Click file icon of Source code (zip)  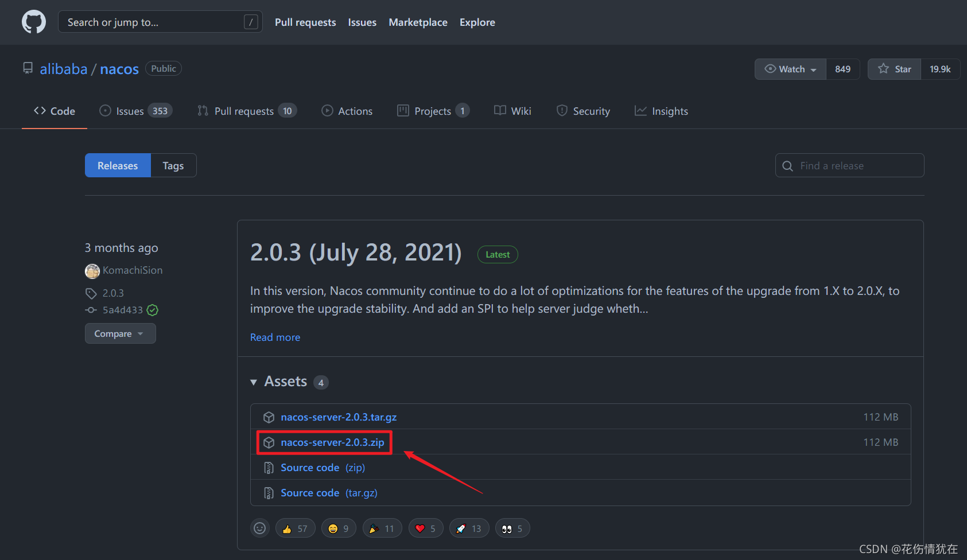[269, 468]
